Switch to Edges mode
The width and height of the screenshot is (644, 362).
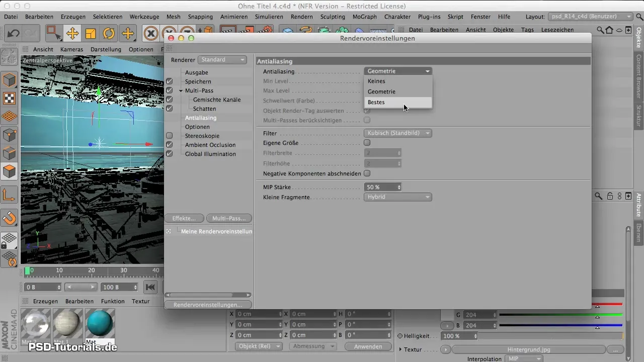[10, 153]
